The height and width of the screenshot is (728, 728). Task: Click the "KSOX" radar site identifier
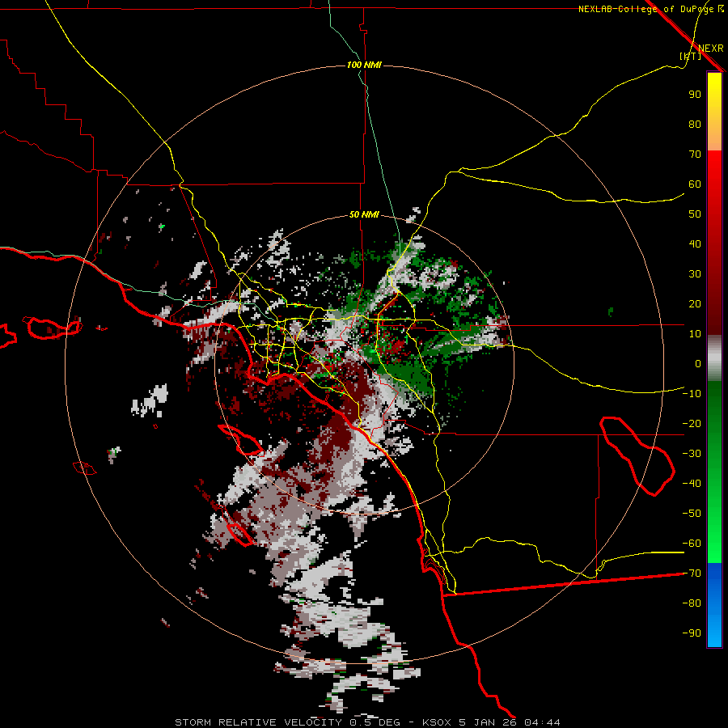[437, 722]
